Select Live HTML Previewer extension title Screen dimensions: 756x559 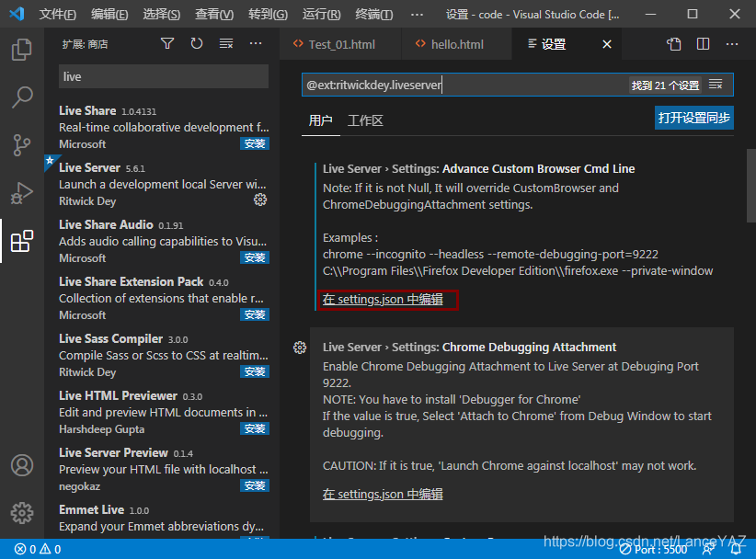118,395
